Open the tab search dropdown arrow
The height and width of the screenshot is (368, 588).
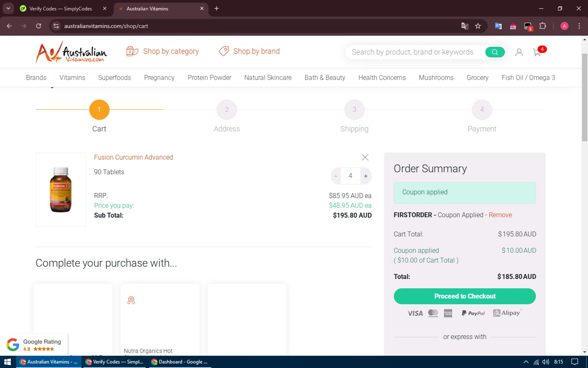(x=8, y=8)
